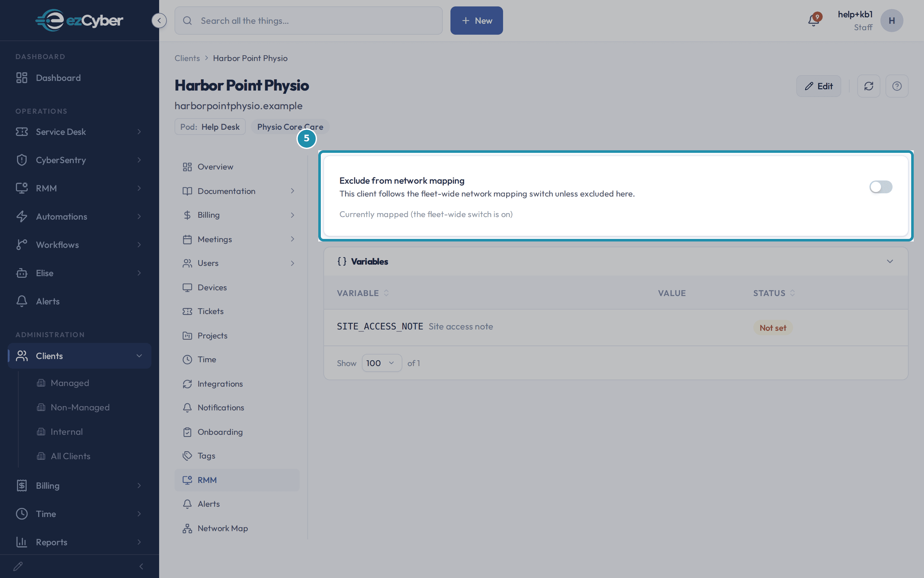Click the CyberSentry shield icon

pyautogui.click(x=22, y=160)
